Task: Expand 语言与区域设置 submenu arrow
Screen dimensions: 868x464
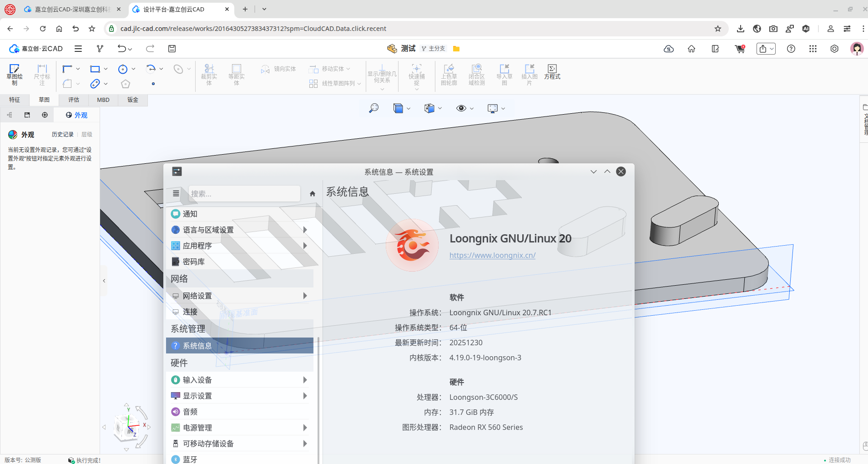Action: tap(305, 230)
